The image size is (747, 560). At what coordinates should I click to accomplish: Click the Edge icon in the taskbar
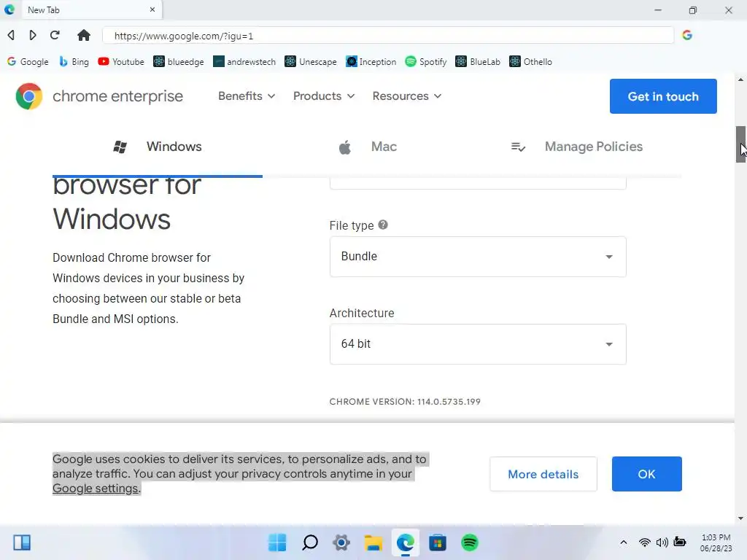coord(406,542)
